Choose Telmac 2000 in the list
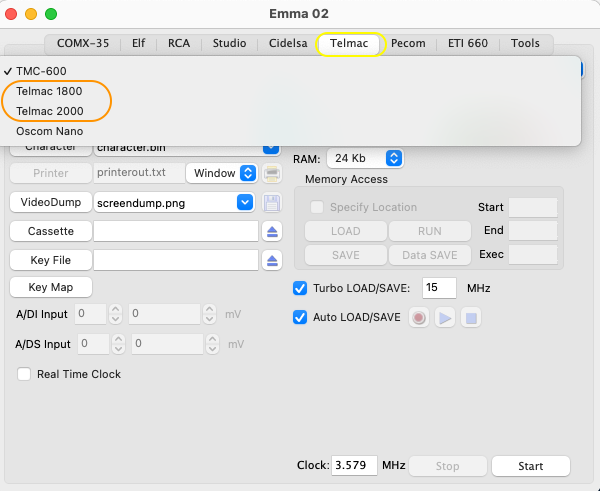 (x=50, y=111)
